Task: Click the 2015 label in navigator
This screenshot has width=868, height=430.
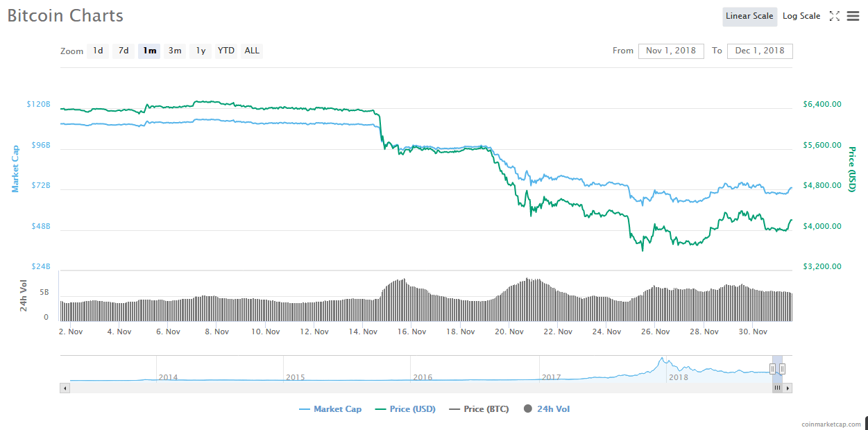Action: (x=296, y=377)
